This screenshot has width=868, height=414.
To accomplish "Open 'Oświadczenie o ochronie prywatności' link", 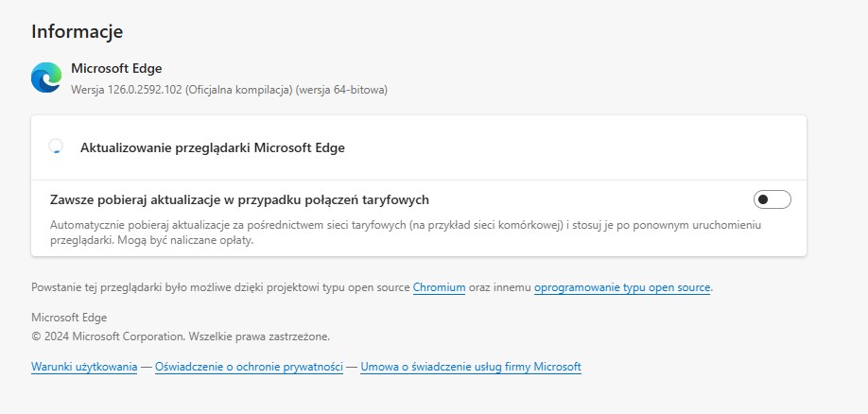I will [x=249, y=367].
